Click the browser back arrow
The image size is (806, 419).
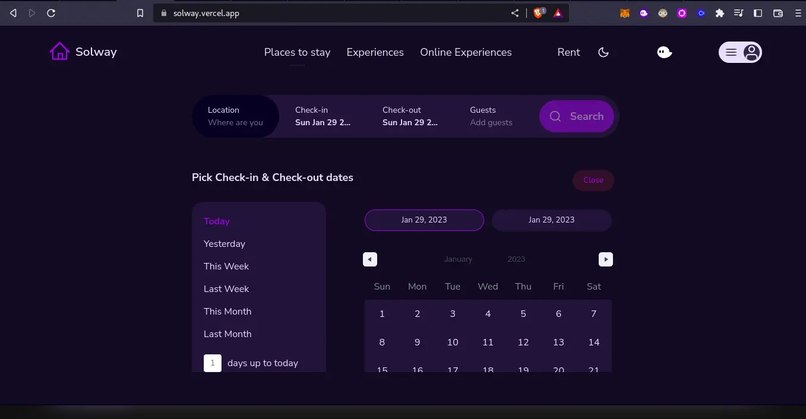point(13,13)
